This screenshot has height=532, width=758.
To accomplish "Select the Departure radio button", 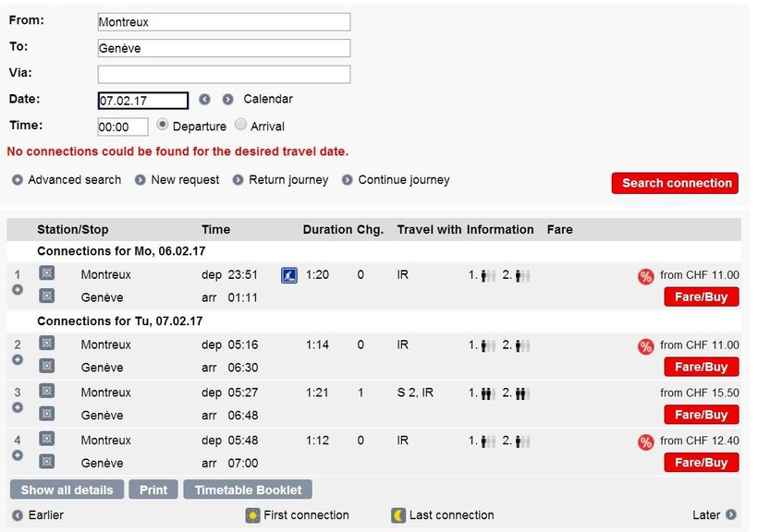I will (x=163, y=125).
